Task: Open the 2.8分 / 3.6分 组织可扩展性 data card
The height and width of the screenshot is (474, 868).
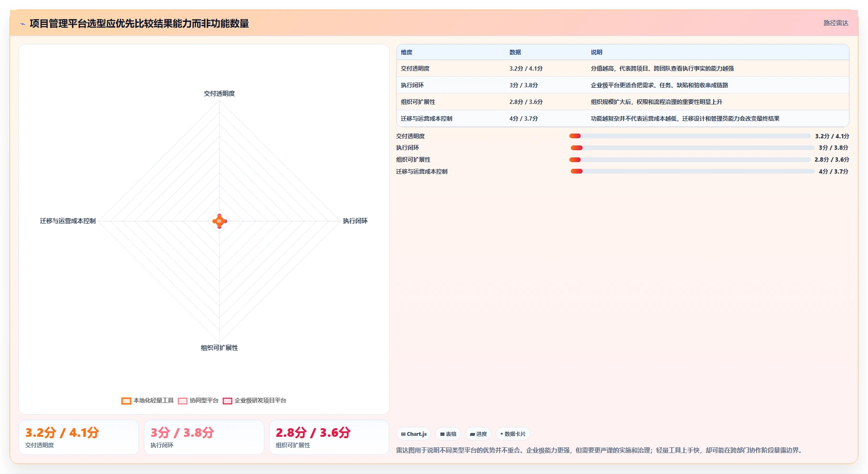Action: click(x=329, y=437)
